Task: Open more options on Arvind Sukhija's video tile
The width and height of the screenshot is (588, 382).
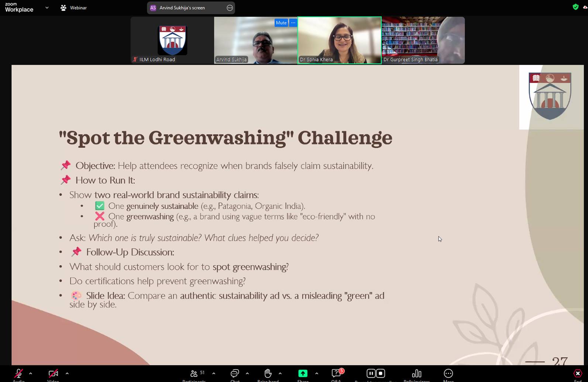Action: tap(293, 23)
